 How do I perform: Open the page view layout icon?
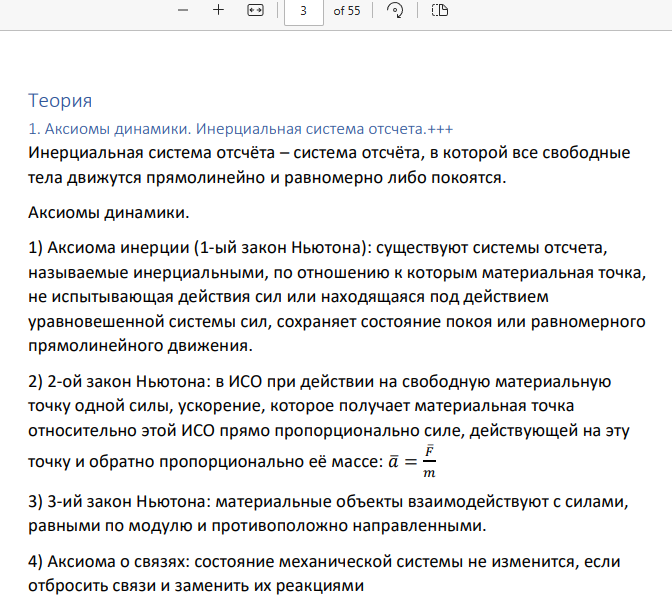(x=440, y=10)
